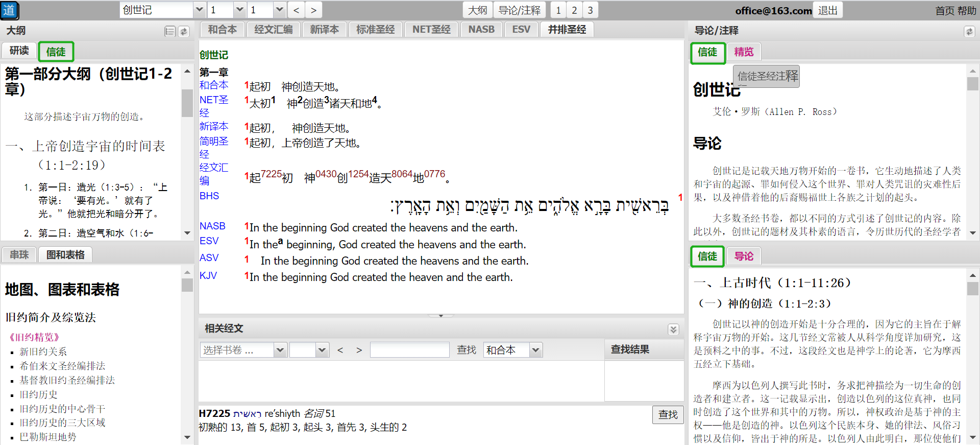The height and width of the screenshot is (445, 980).
Task: Toggle the 大纲 panel button in top bar
Action: pyautogui.click(x=477, y=10)
